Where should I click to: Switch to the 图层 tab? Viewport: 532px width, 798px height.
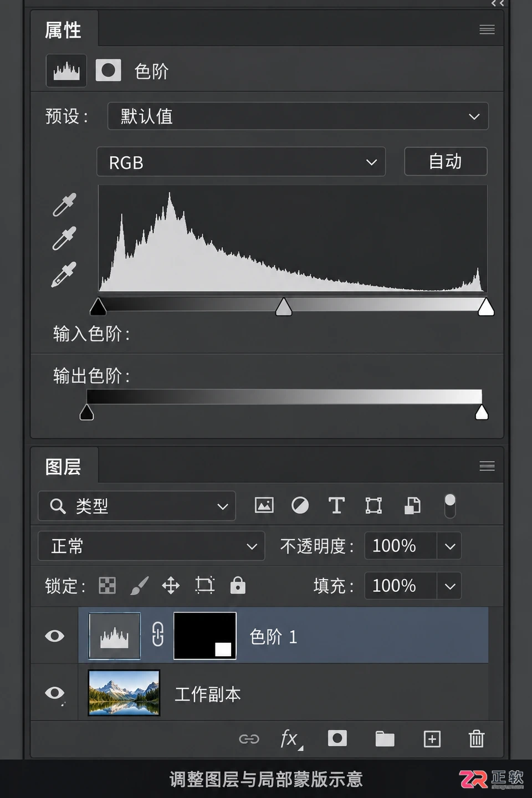click(63, 467)
